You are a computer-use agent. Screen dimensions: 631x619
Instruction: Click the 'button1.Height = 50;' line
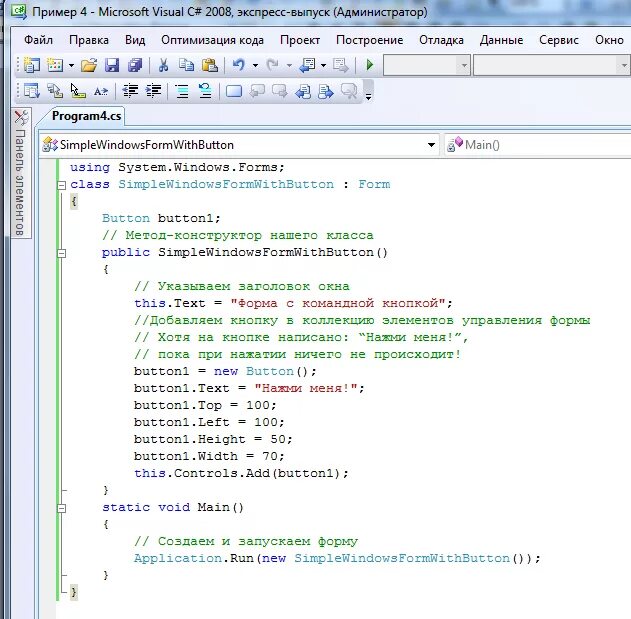click(213, 439)
